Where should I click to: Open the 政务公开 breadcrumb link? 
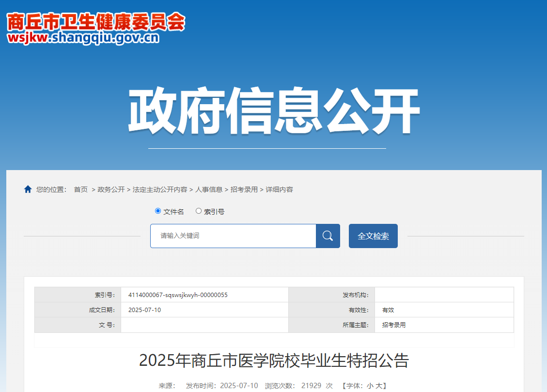(x=111, y=189)
